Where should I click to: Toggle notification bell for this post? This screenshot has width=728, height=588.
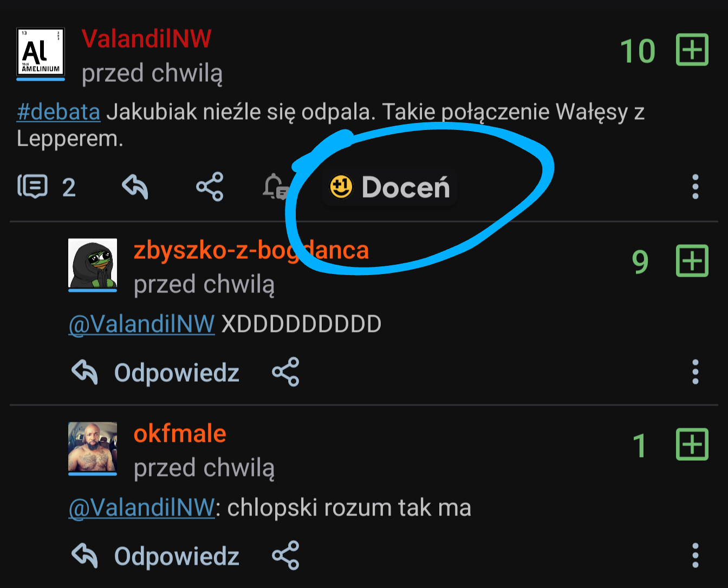click(276, 187)
